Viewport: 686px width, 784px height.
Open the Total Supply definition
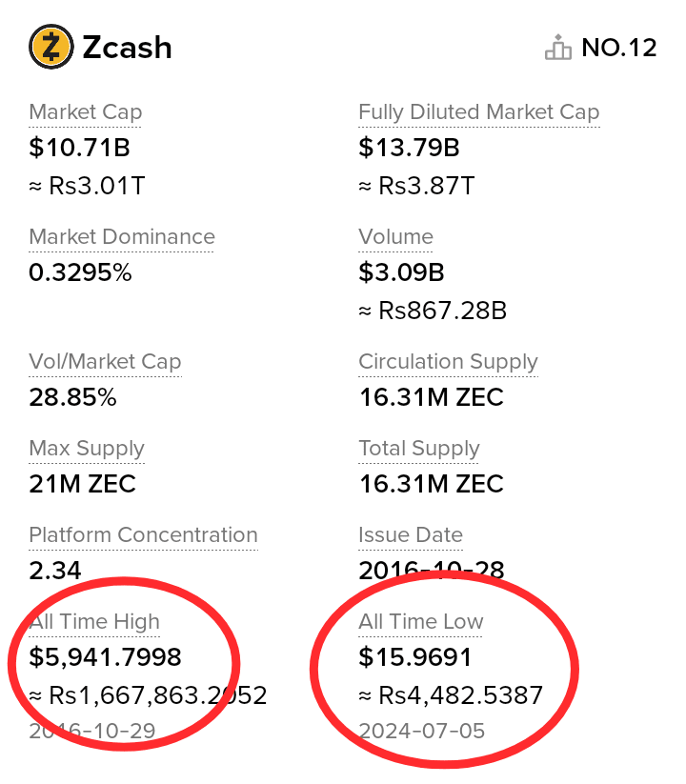(418, 449)
